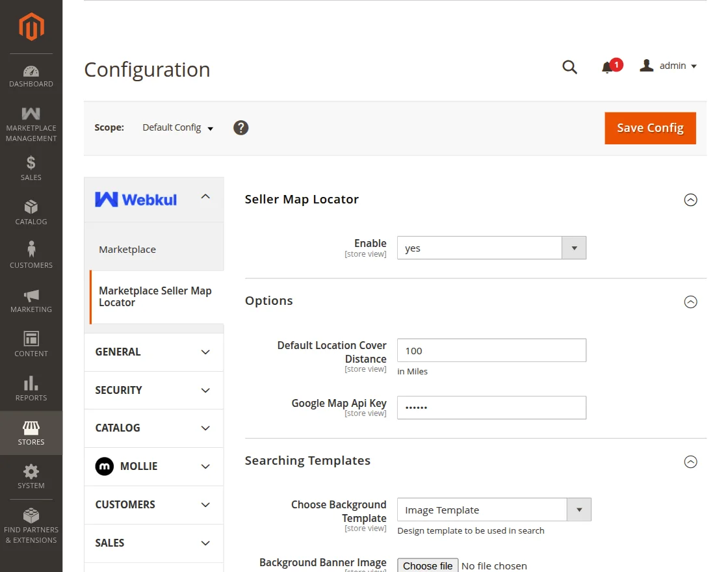The image size is (728, 572).
Task: Open the Default Config scope selector
Action: click(177, 128)
